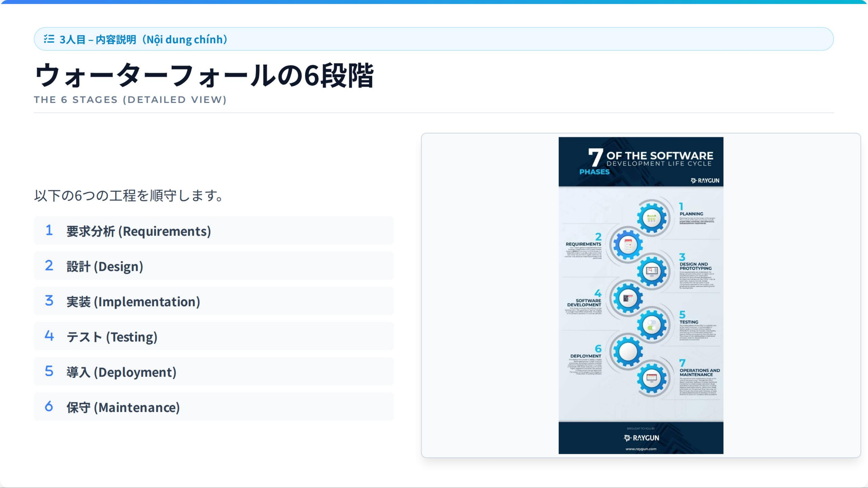Select the 設計 (Design) list item
Image resolution: width=868 pixels, height=488 pixels.
pos(214,266)
